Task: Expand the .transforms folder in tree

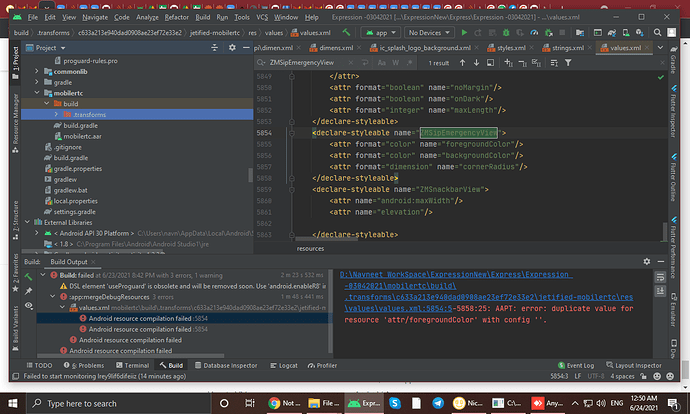Action: click(x=56, y=115)
